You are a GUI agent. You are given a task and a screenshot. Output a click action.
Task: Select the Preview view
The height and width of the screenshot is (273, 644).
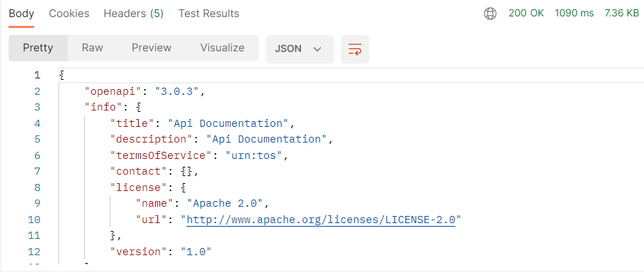pos(151,48)
